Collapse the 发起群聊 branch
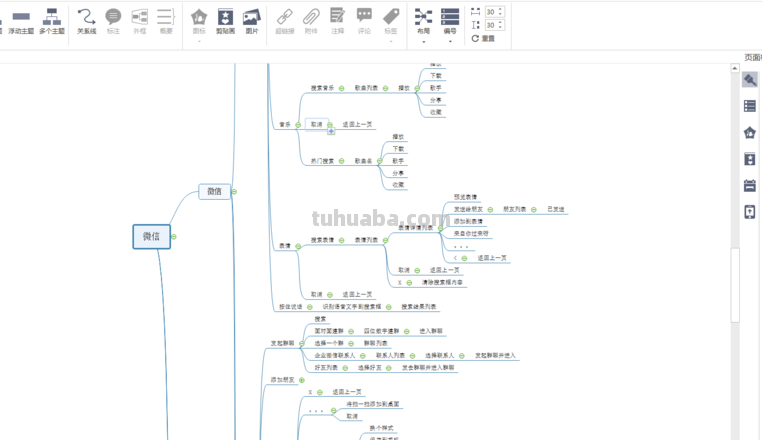This screenshot has height=440, width=762. click(302, 344)
